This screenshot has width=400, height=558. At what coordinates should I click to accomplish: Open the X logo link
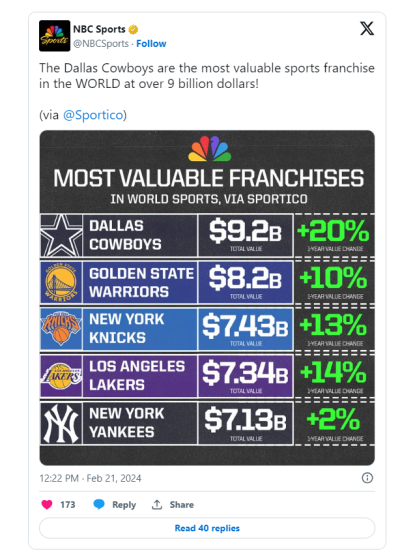pyautogui.click(x=367, y=28)
